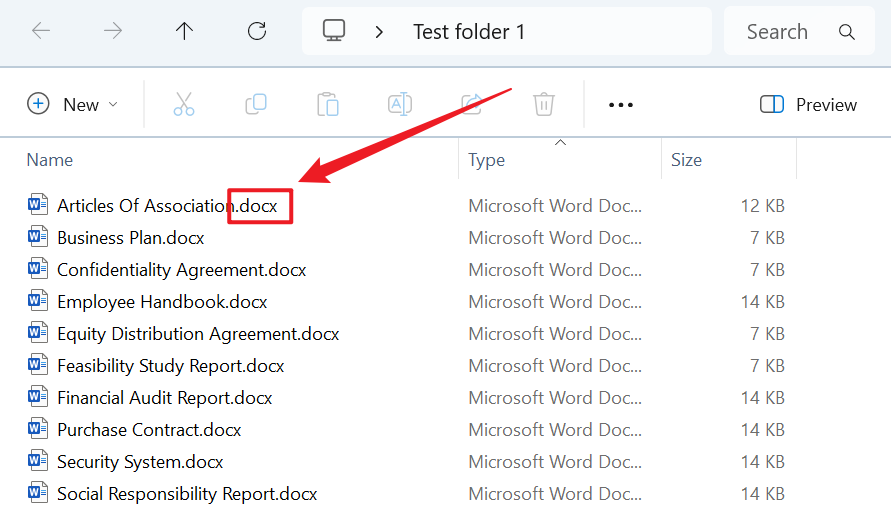Go forward with the right arrow

[113, 31]
